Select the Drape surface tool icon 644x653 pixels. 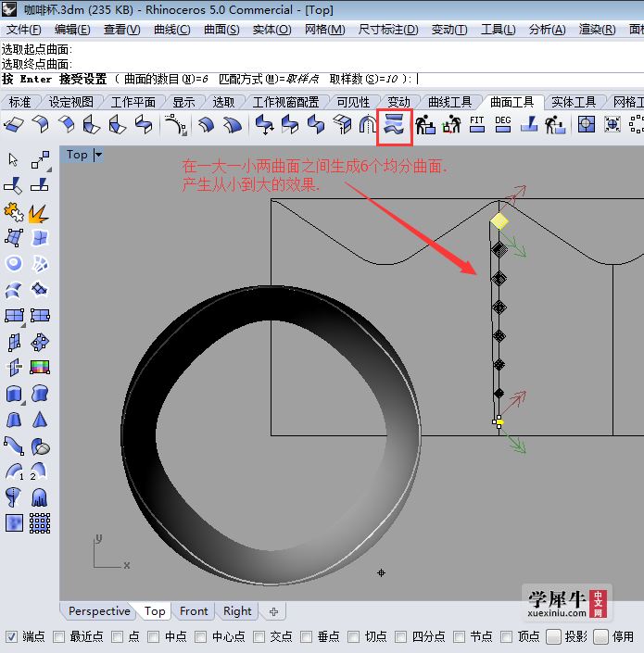click(x=39, y=497)
